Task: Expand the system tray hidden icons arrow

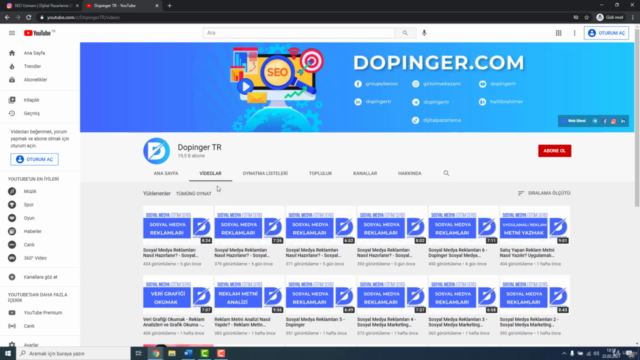Action: [x=564, y=353]
